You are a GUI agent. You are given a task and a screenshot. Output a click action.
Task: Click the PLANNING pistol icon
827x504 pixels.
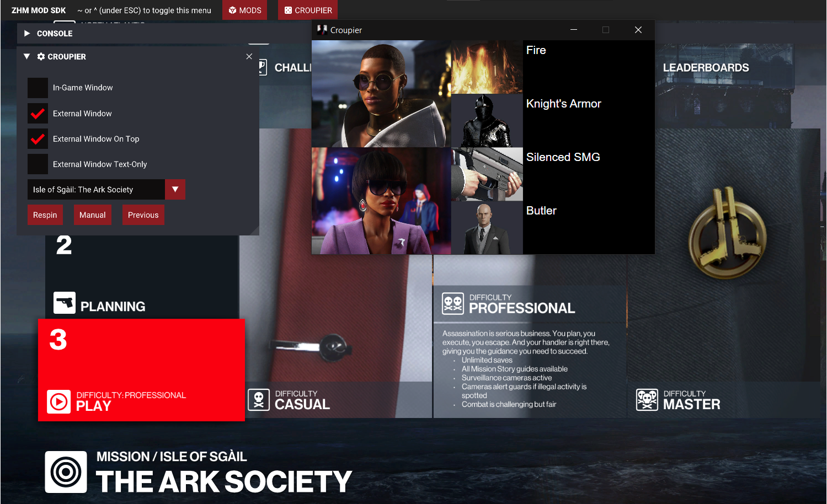(65, 303)
